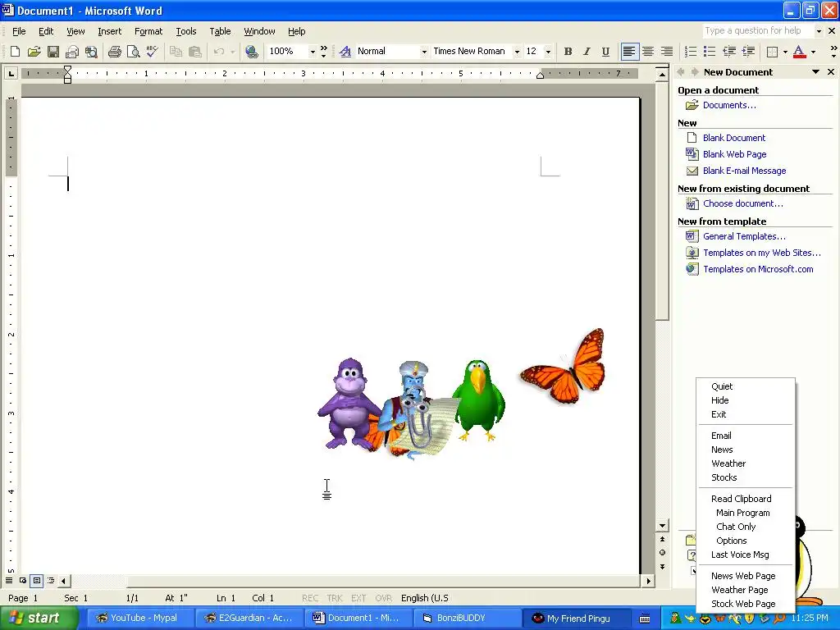Toggle Underline formatting
The image size is (840, 630).
pos(605,52)
